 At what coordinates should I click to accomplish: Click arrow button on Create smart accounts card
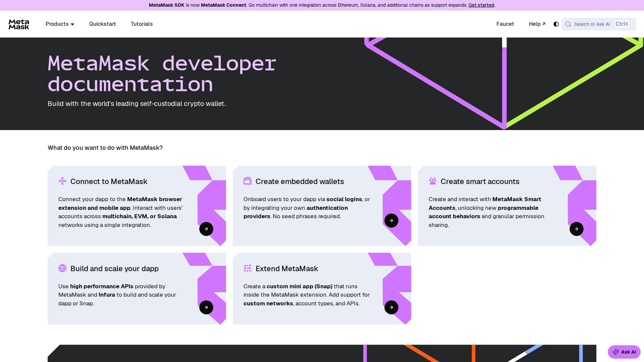[577, 229]
